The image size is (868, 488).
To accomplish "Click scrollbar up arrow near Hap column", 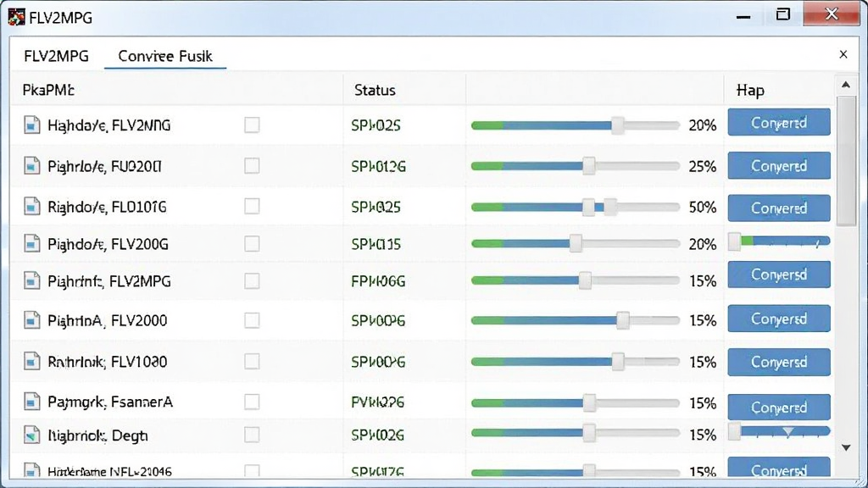I will coord(846,85).
